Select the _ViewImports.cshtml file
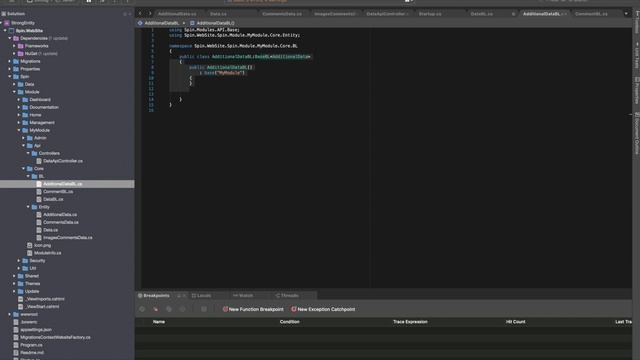The width and height of the screenshot is (640, 360). pyautogui.click(x=45, y=299)
